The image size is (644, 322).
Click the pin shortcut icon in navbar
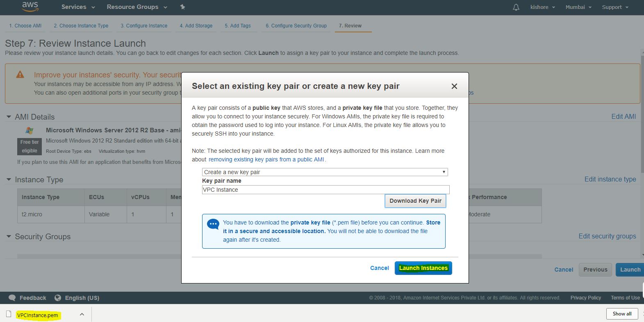[183, 7]
